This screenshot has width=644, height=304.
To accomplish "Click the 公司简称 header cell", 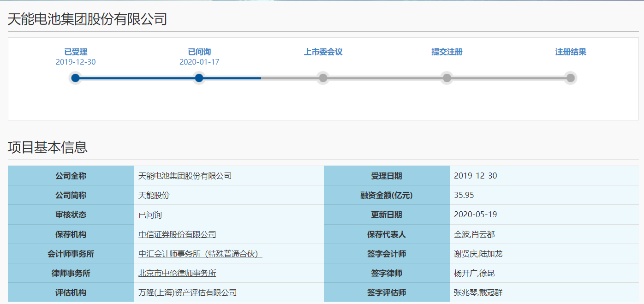I will pyautogui.click(x=71, y=195).
